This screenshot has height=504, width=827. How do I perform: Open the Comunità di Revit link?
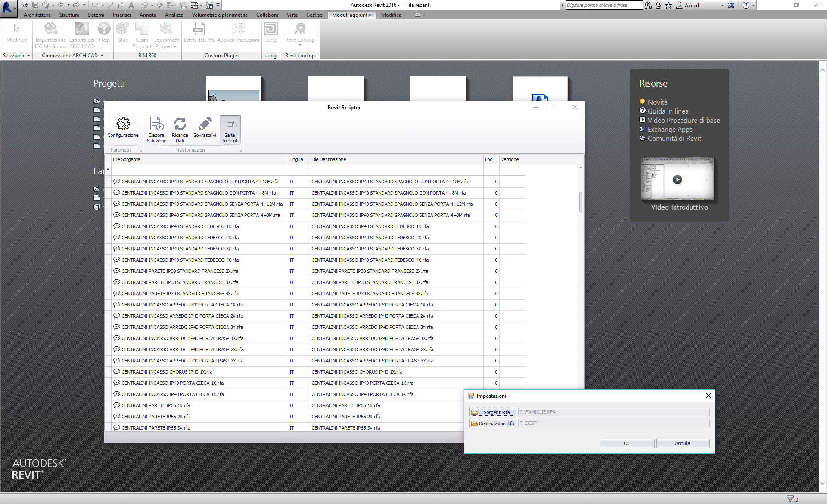point(674,138)
